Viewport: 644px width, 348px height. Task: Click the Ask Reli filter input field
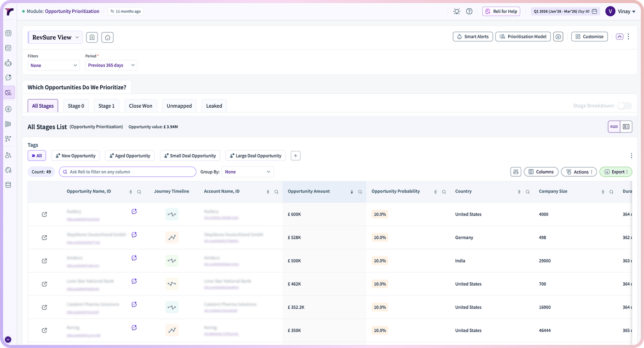click(127, 172)
